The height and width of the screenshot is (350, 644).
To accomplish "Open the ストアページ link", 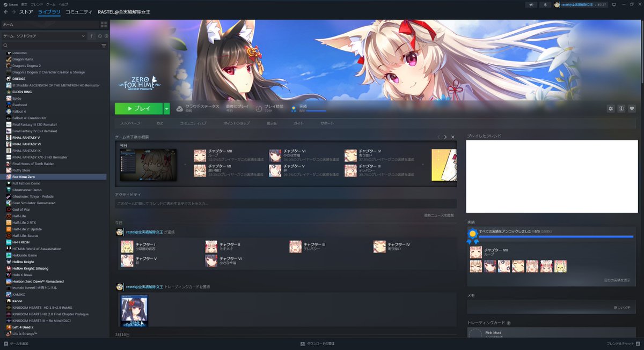I will coord(130,123).
